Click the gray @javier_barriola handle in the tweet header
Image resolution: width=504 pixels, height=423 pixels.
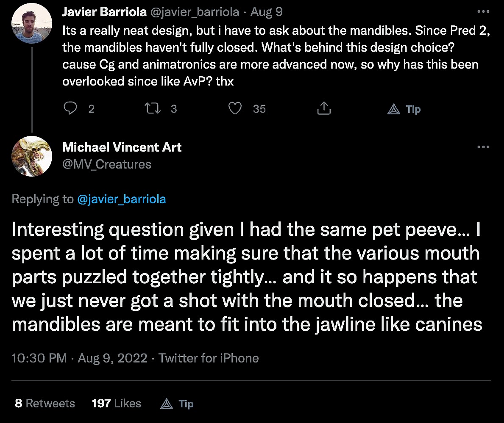click(195, 11)
